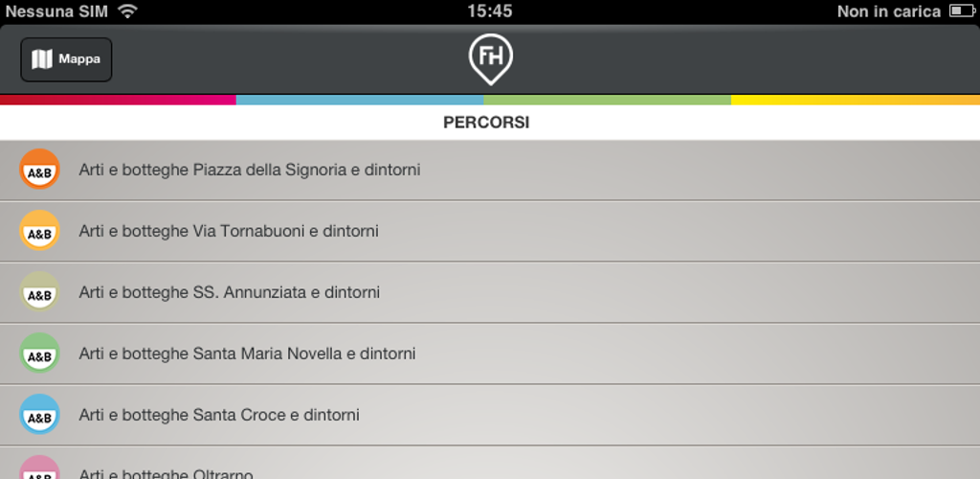Click the PERCORSI section header
Viewport: 980px width, 479px height.
[x=486, y=123]
